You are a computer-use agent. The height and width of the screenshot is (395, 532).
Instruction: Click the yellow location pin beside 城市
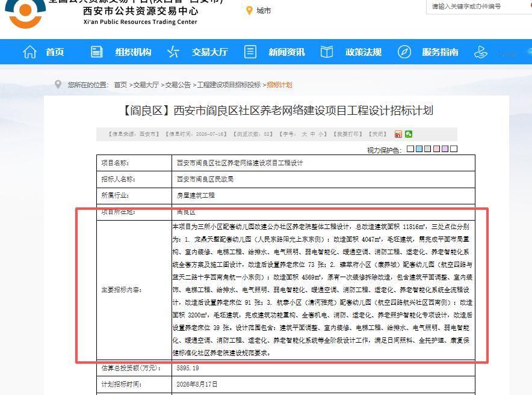(x=249, y=11)
